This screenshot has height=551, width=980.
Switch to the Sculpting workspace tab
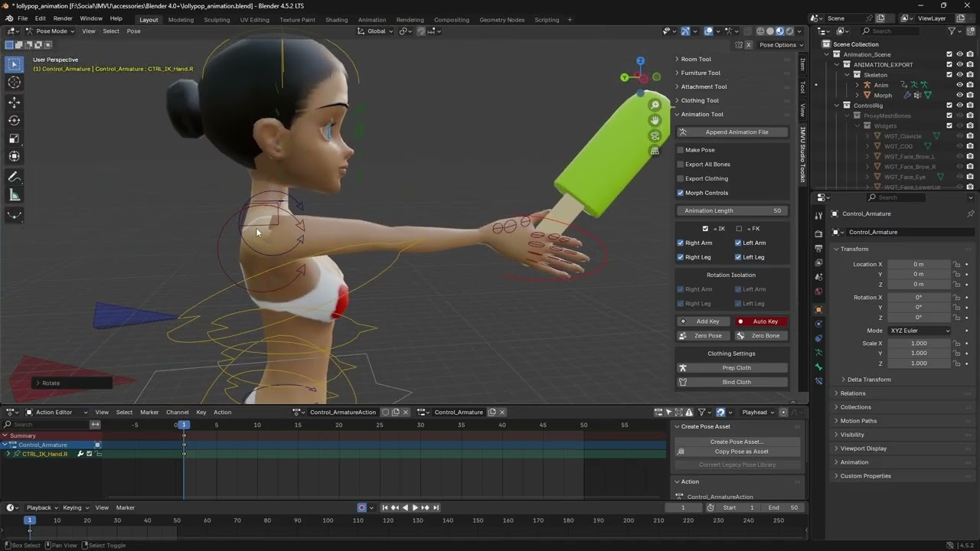point(217,20)
